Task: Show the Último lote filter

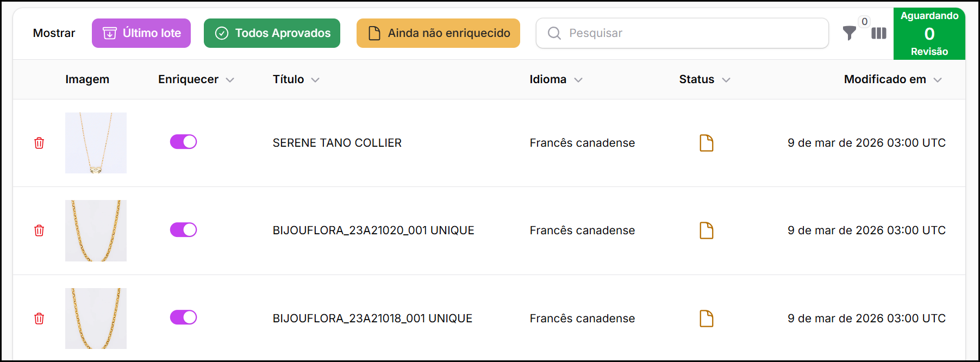Action: point(141,33)
